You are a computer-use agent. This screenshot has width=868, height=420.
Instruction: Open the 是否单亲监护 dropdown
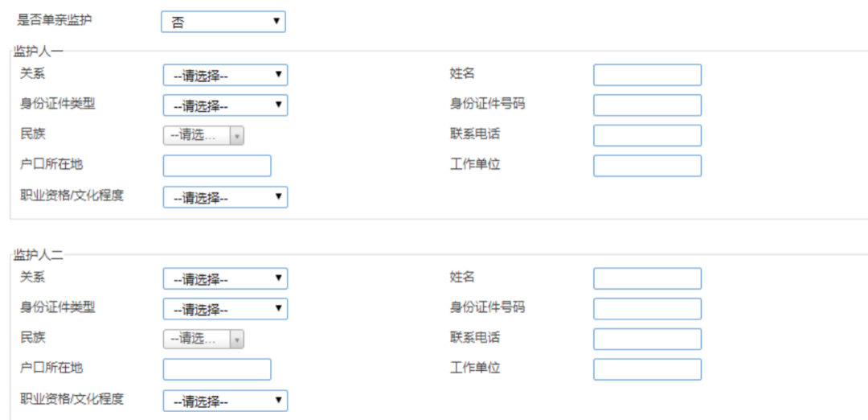[223, 22]
